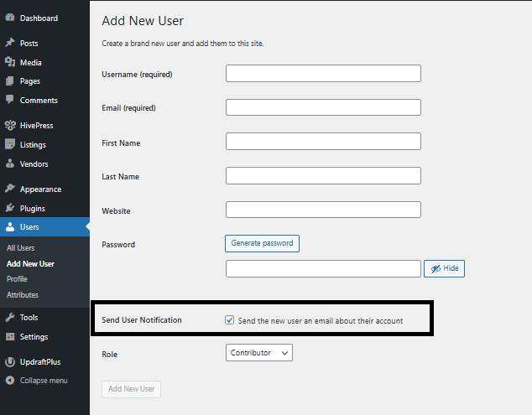Image resolution: width=532 pixels, height=415 pixels.
Task: Click the Settings sliders icon
Action: coord(10,337)
